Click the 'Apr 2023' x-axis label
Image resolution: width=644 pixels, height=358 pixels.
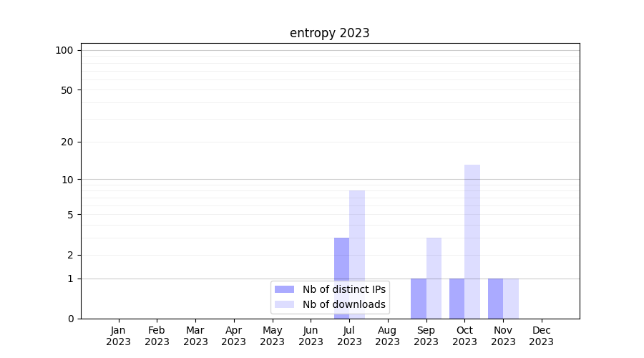click(x=234, y=336)
